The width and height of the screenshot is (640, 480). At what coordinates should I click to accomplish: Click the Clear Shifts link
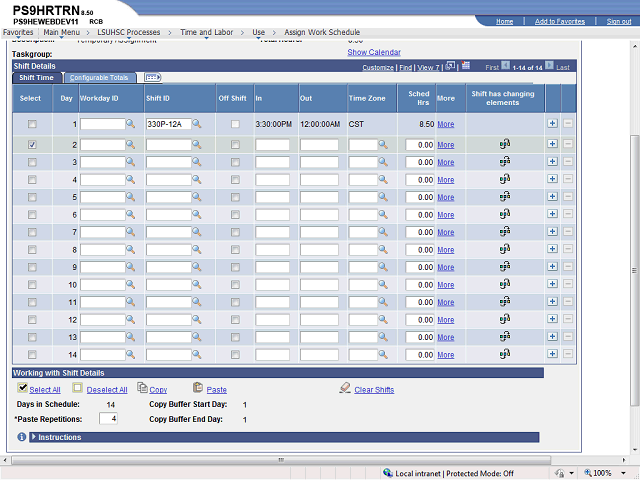tap(374, 390)
